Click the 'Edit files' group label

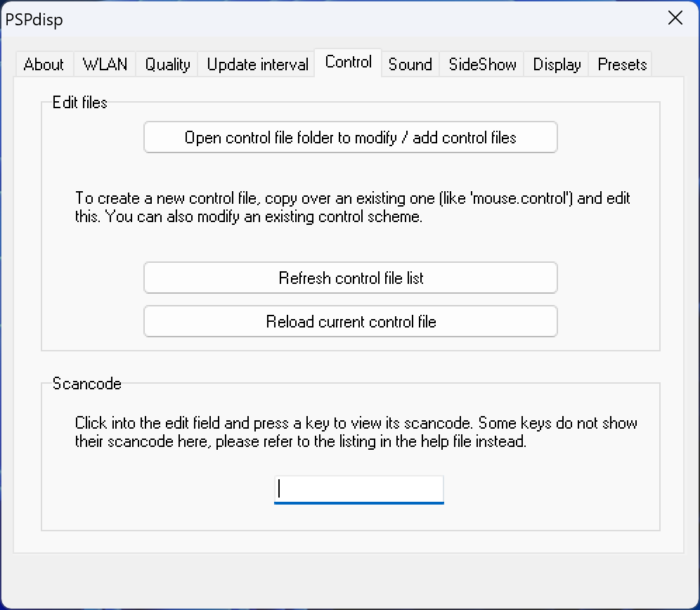(80, 103)
